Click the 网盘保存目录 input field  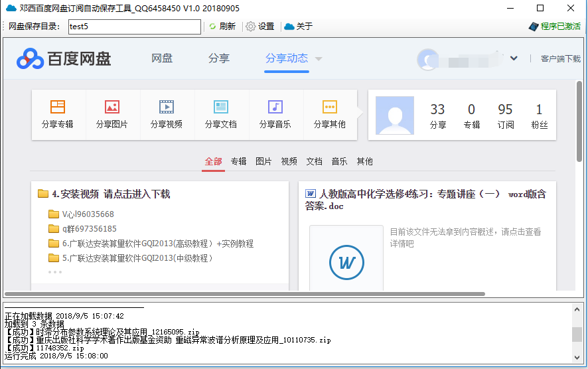(135, 27)
